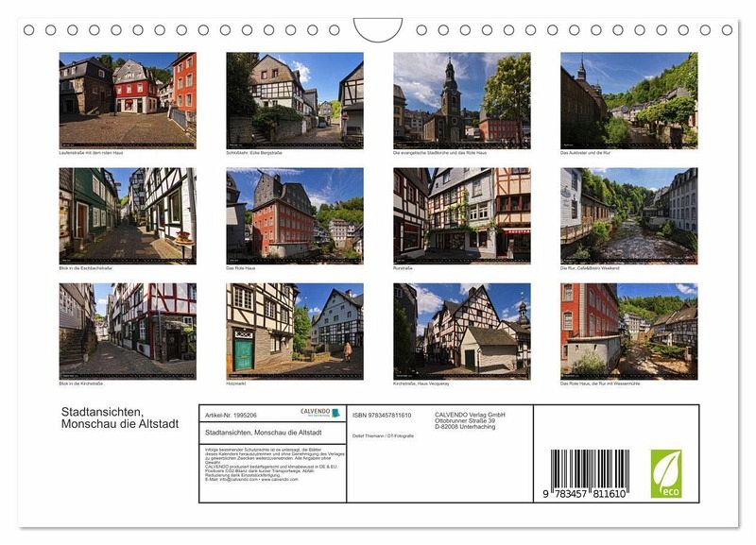Click the green eco leaf logo
This screenshot has width=756, height=545.
click(665, 473)
